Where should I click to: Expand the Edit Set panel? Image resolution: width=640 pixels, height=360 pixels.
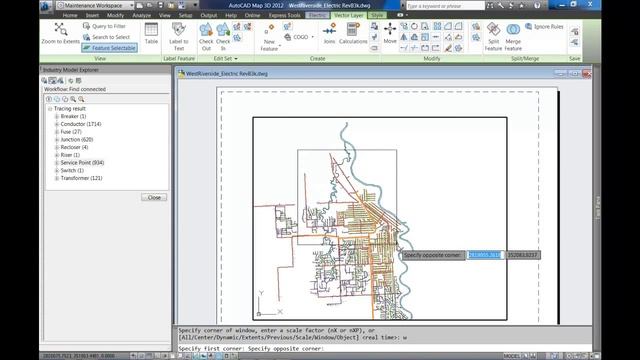[x=225, y=59]
